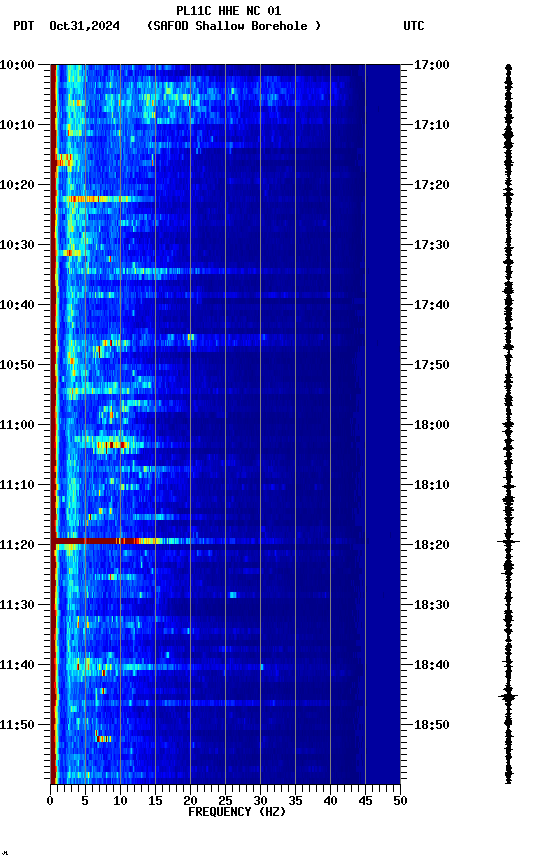Click the 18:20 UTC time label
This screenshot has width=552, height=864.
432,545
